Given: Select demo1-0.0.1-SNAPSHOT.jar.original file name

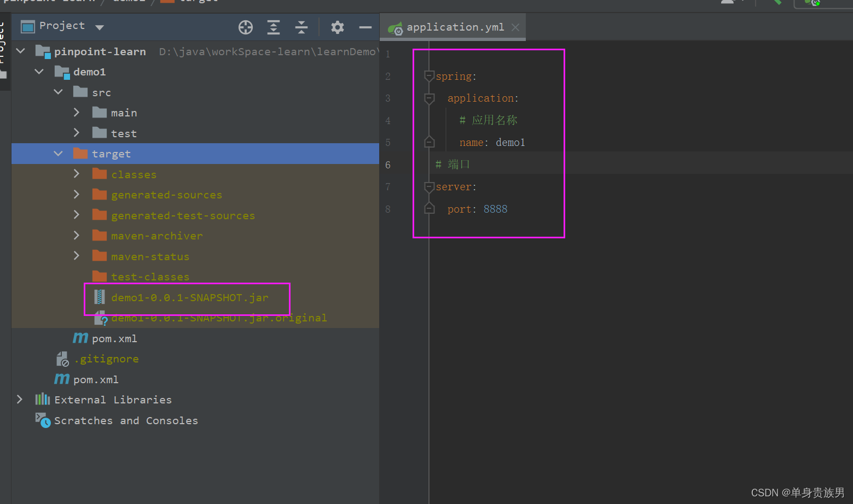Looking at the screenshot, I should click(x=219, y=318).
